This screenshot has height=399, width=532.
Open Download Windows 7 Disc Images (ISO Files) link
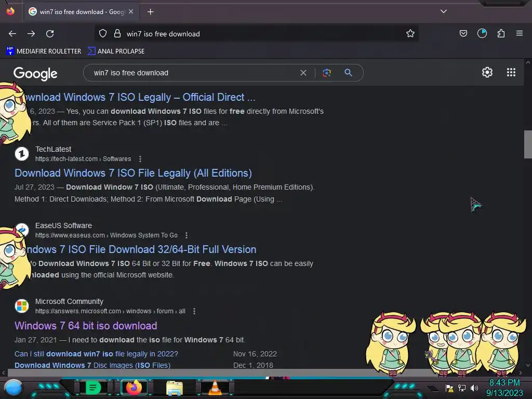pos(92,365)
